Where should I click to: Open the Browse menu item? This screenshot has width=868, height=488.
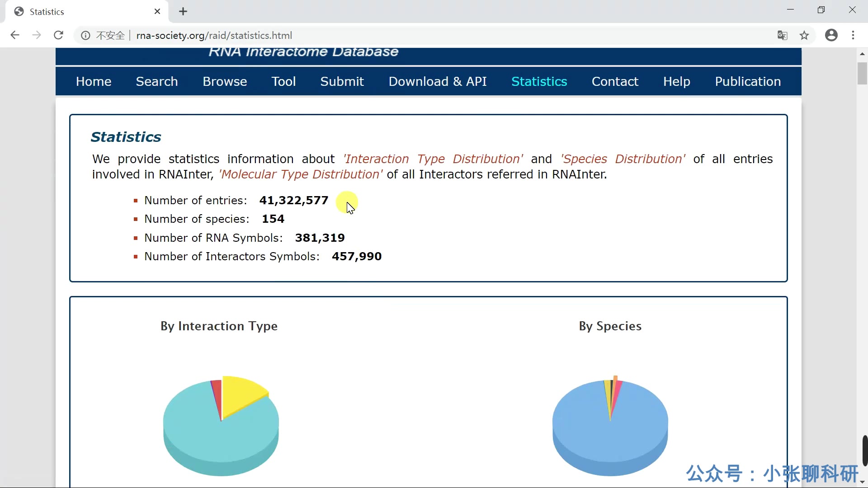[225, 81]
